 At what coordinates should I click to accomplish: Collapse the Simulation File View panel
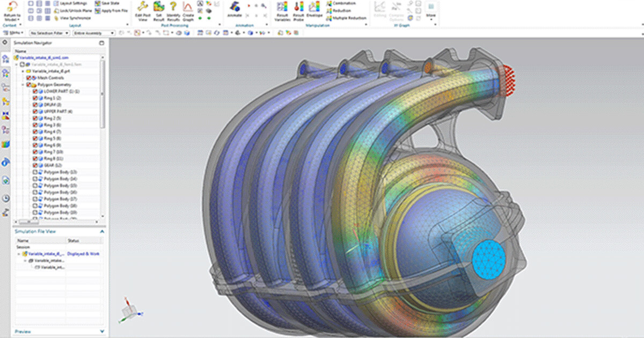pos(101,231)
